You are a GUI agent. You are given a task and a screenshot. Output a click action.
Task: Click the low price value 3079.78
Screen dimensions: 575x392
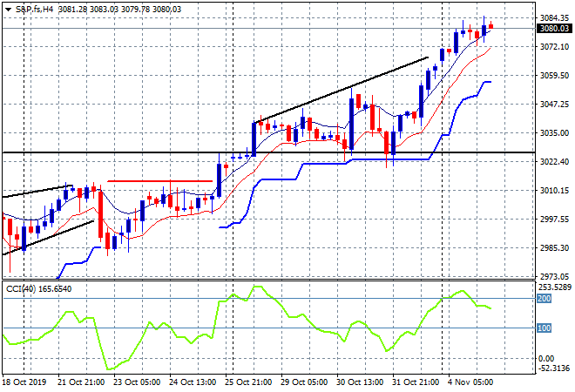pyautogui.click(x=135, y=10)
